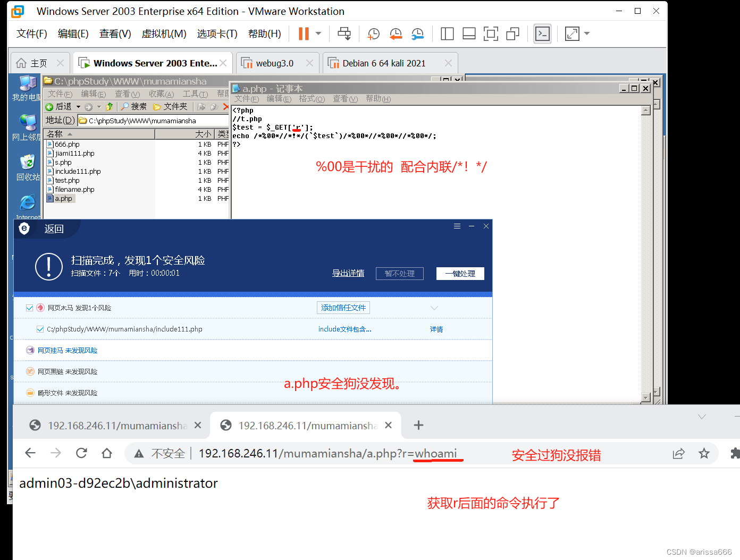Click the 添加信任文件 button
The height and width of the screenshot is (560, 740).
coord(343,308)
